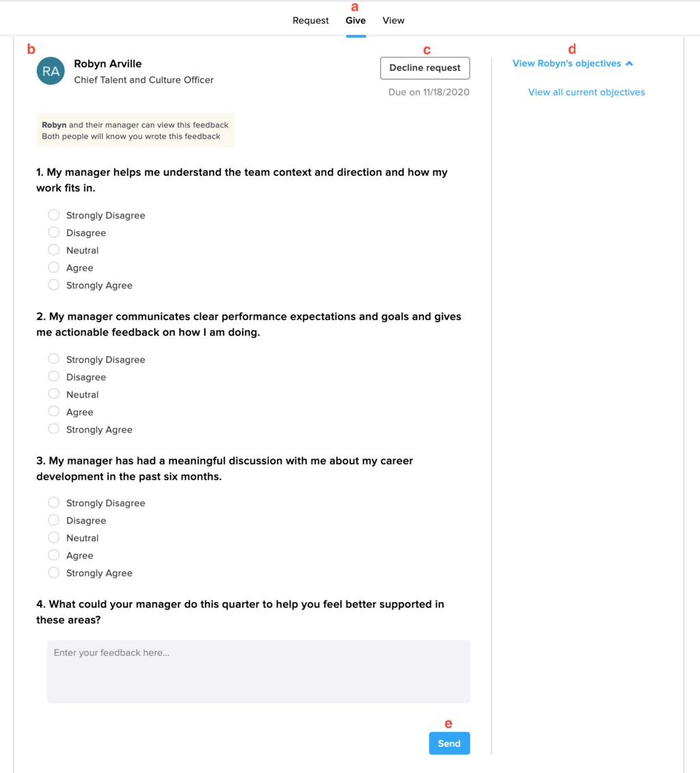
Task: Click the Decline request button
Action: [x=425, y=68]
